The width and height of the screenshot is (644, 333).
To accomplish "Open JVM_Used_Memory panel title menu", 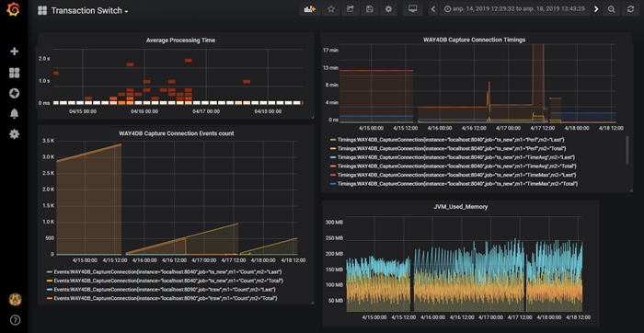I will 462,207.
